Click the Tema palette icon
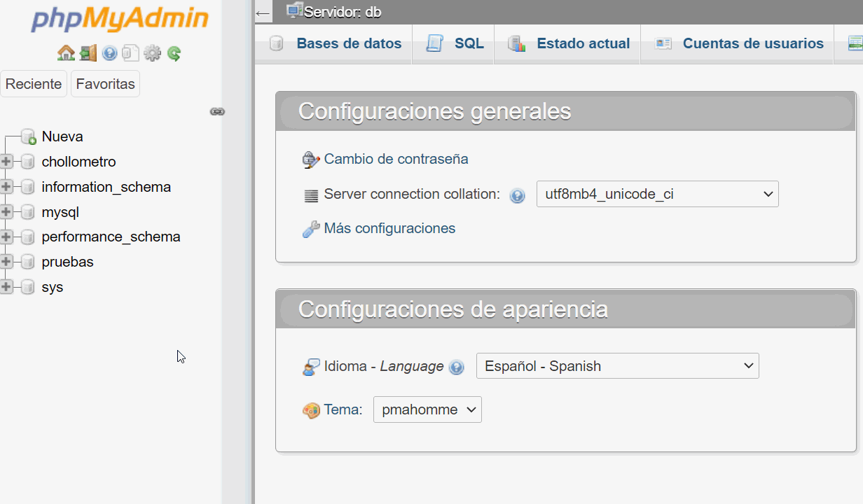 click(311, 410)
